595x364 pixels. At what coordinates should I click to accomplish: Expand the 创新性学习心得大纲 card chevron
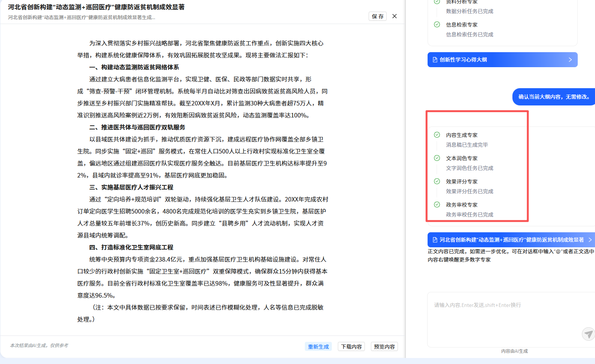point(570,60)
